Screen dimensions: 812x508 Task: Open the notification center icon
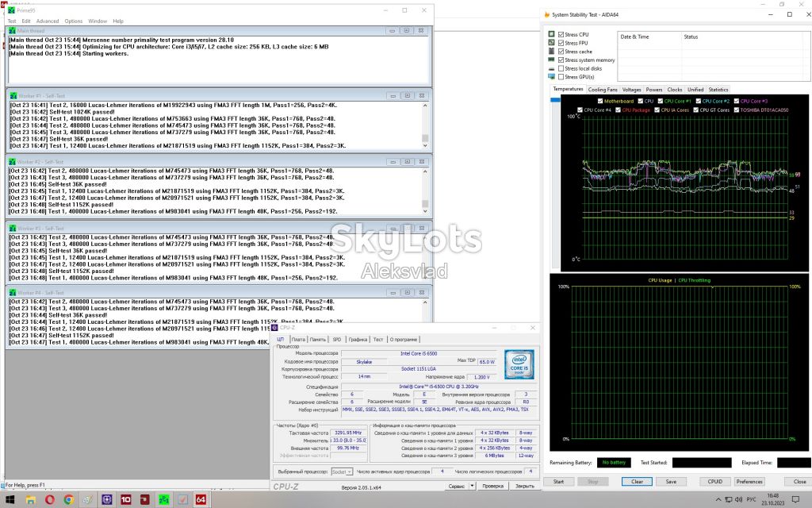[x=796, y=500]
